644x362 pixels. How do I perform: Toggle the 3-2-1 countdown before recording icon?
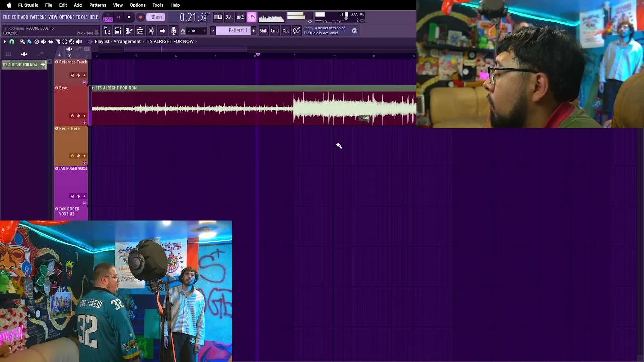(x=229, y=17)
